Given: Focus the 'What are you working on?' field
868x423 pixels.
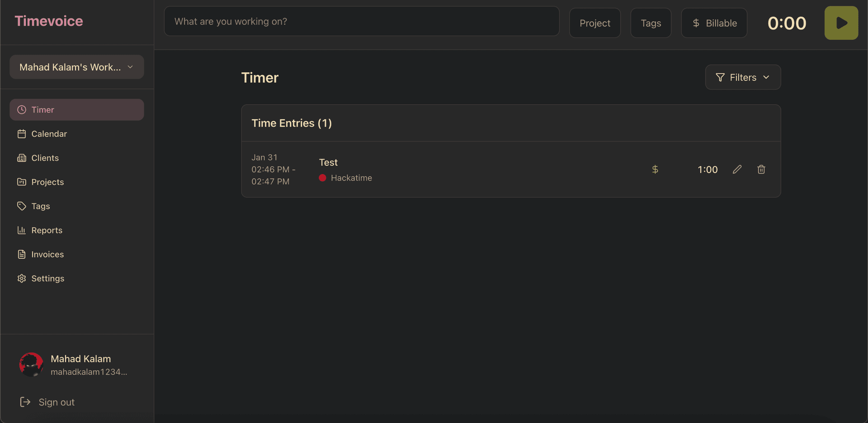Looking at the screenshot, I should click(361, 22).
